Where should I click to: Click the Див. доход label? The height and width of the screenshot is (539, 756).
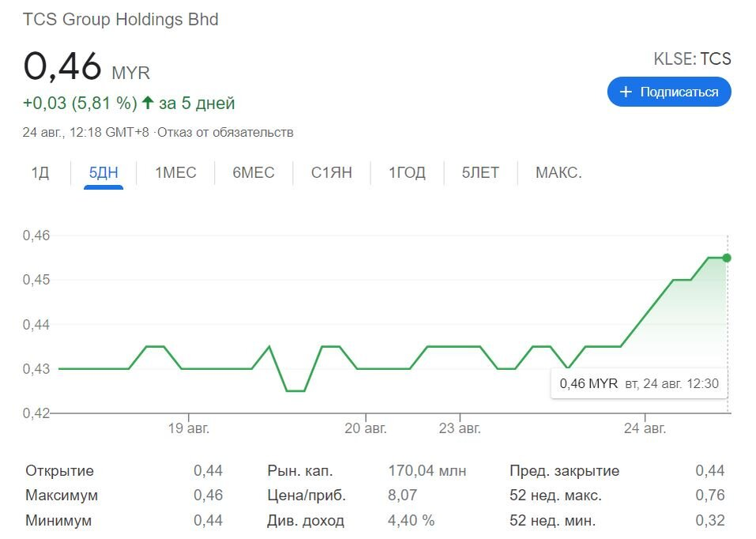tap(306, 521)
